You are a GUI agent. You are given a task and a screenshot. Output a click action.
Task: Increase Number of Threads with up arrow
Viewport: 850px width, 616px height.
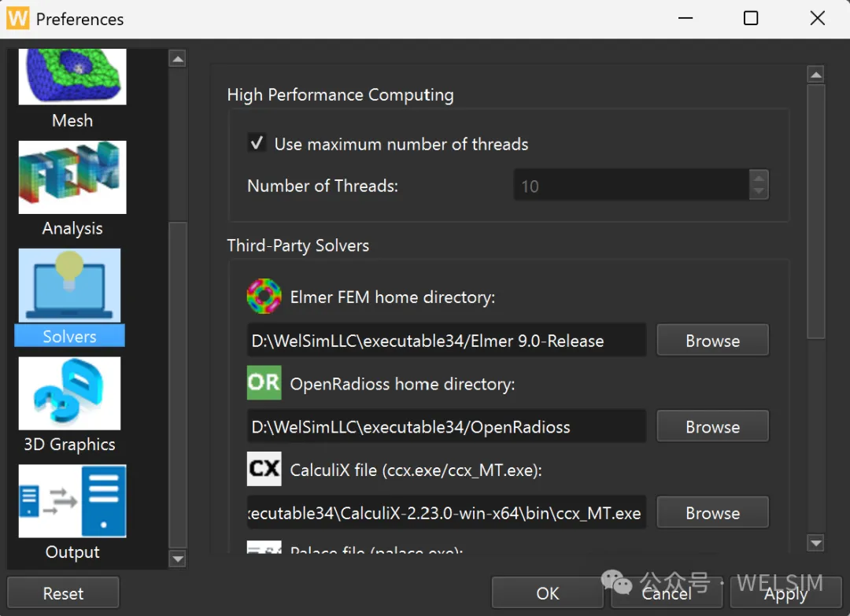759,177
